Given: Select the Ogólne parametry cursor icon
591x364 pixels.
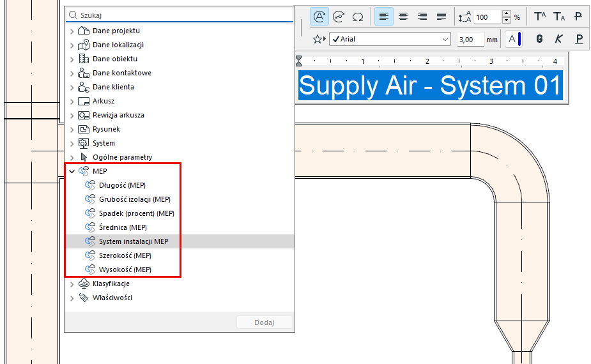Looking at the screenshot, I should [84, 157].
